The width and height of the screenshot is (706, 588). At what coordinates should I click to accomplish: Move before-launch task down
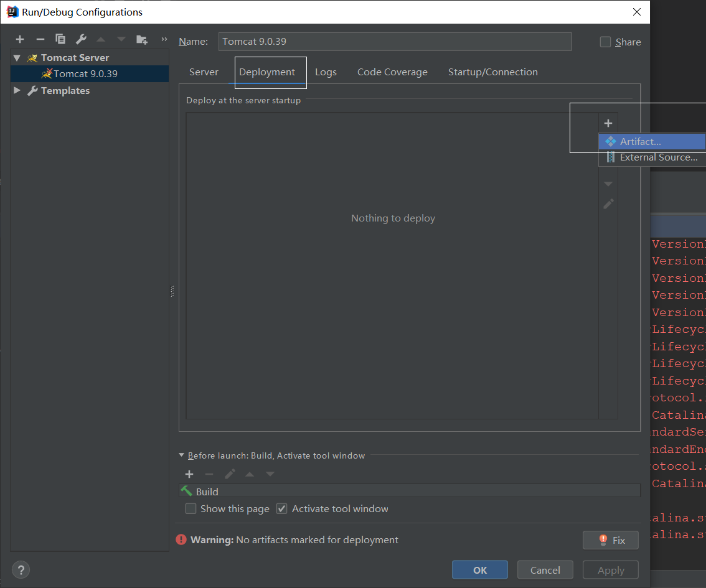[270, 474]
